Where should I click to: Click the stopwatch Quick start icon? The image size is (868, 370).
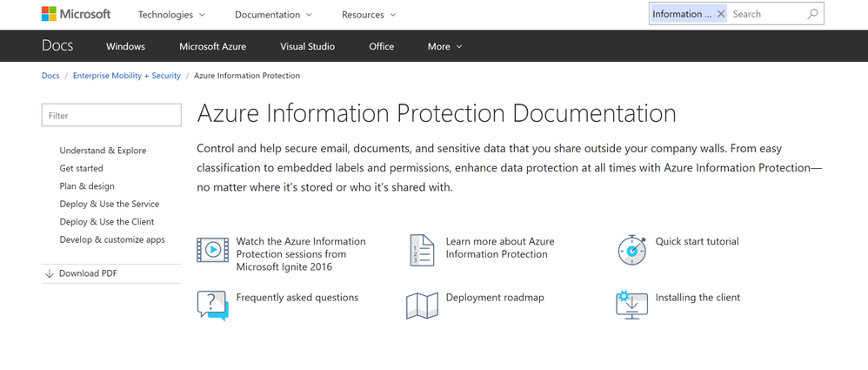click(631, 250)
